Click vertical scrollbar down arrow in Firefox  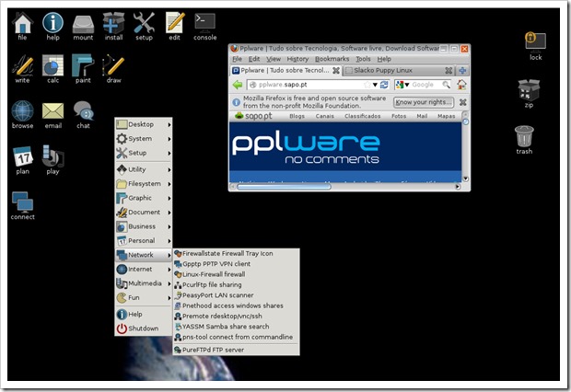pos(465,179)
